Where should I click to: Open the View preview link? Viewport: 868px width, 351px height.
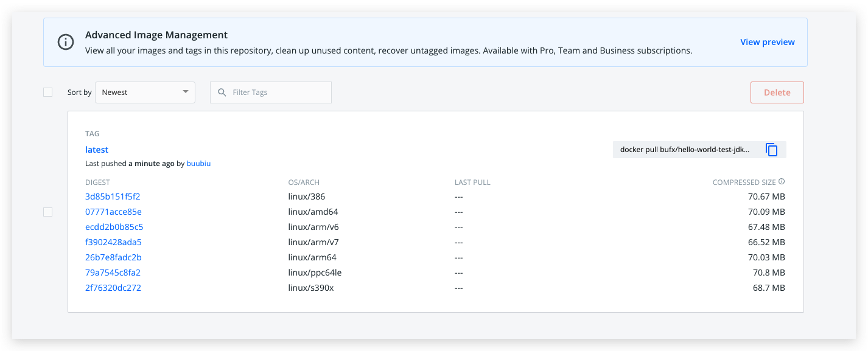(x=767, y=42)
